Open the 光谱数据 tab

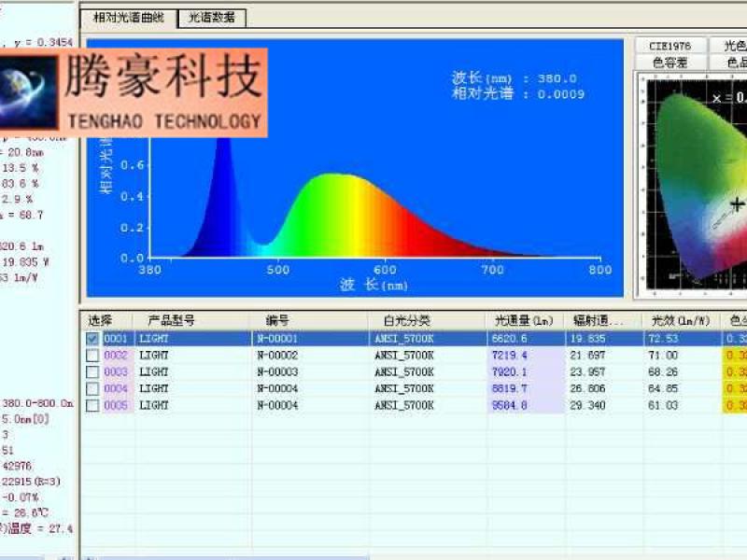212,18
